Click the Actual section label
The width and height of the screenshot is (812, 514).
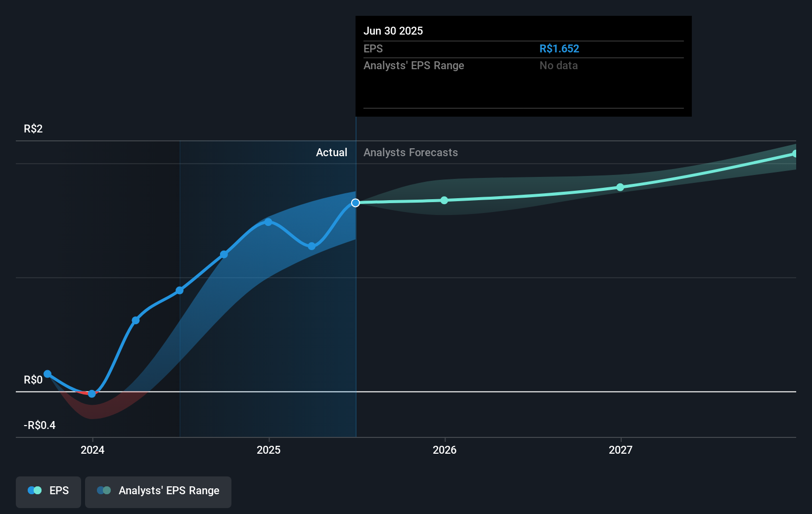331,153
